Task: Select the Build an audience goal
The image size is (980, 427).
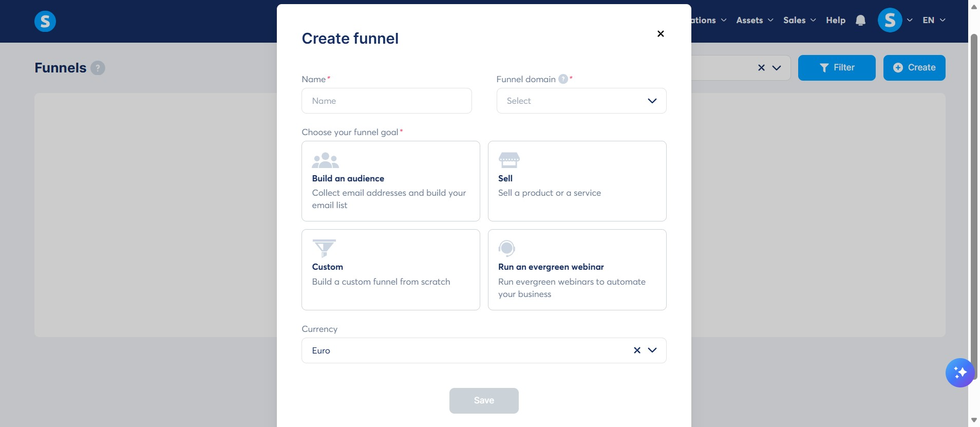Action: point(390,181)
